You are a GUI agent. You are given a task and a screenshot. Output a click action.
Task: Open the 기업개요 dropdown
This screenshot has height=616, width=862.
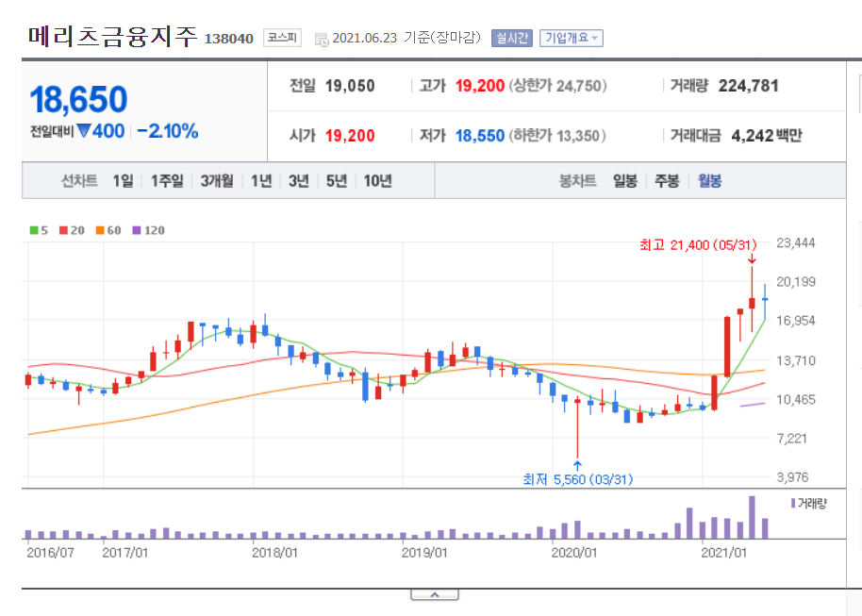coord(572,38)
